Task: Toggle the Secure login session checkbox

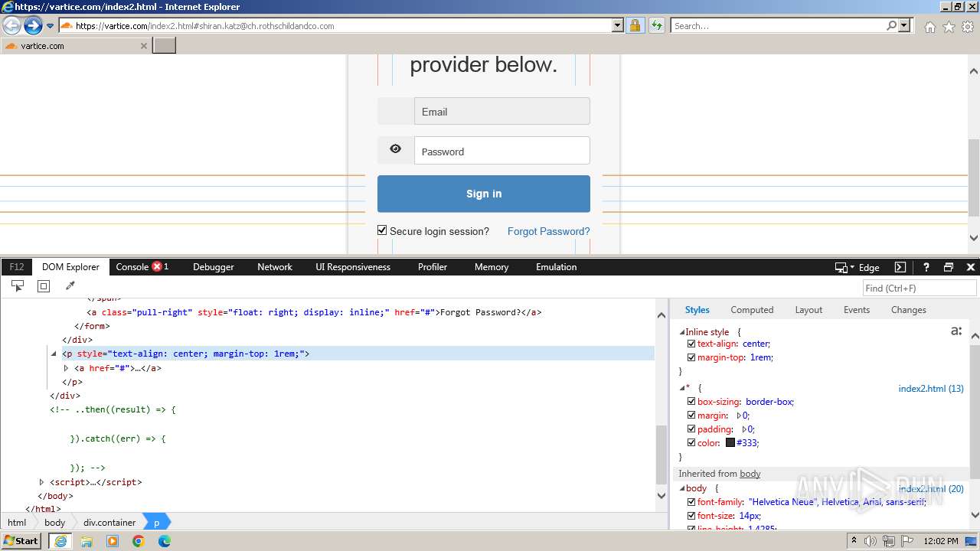Action: [382, 230]
